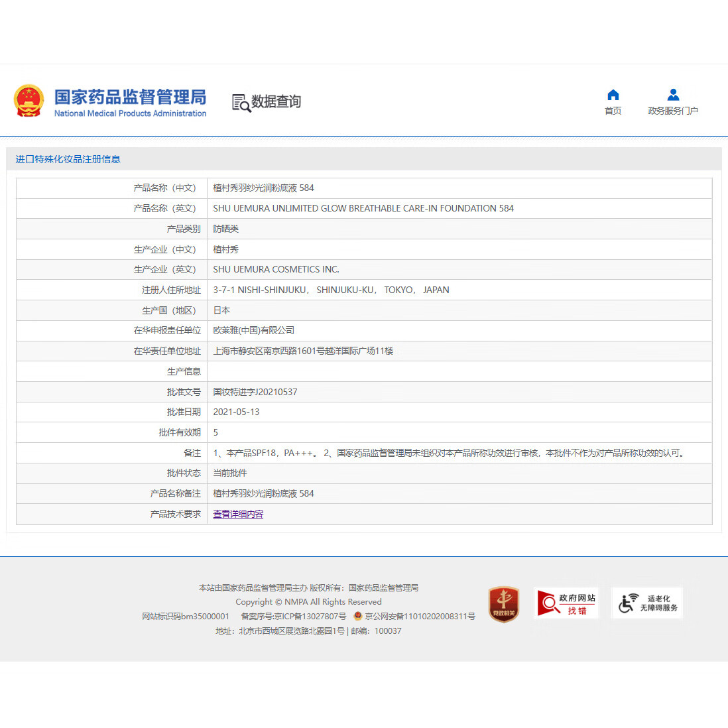
Task: Click the 国妆特进字J20210537 approval number cell
Action: (255, 392)
